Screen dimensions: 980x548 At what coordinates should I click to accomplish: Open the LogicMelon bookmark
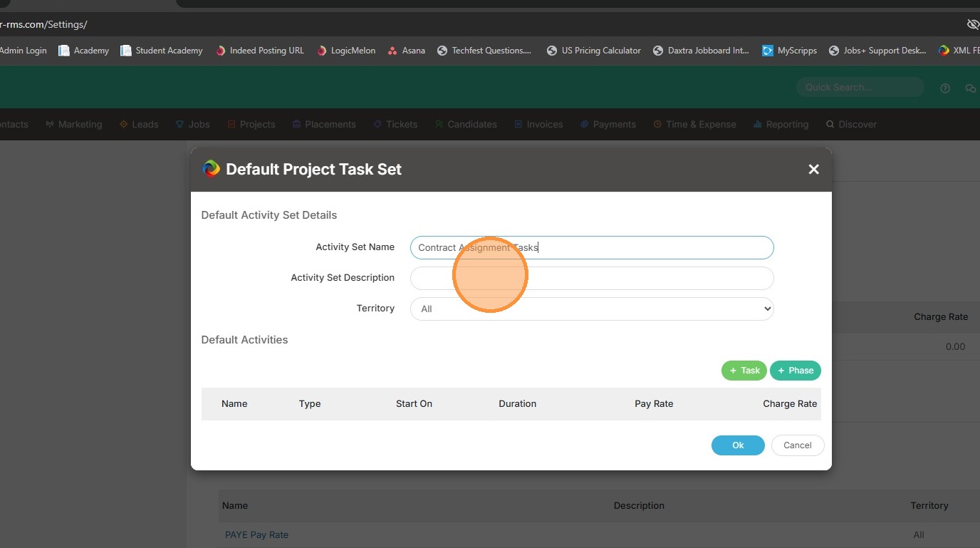346,51
